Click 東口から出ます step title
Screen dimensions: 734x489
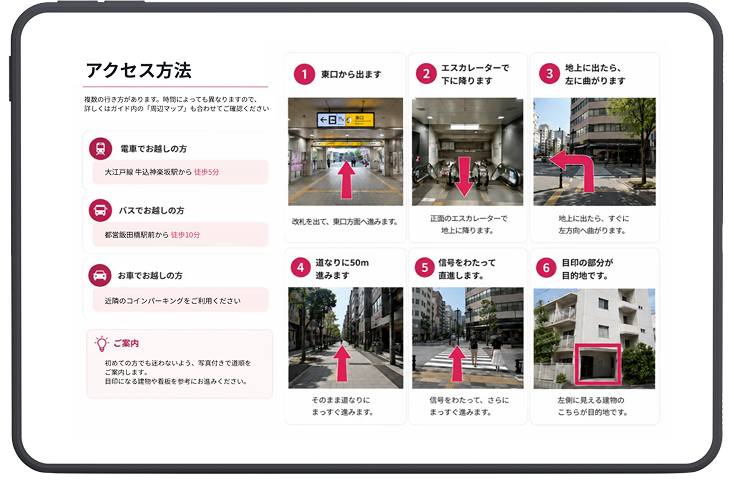pos(351,74)
